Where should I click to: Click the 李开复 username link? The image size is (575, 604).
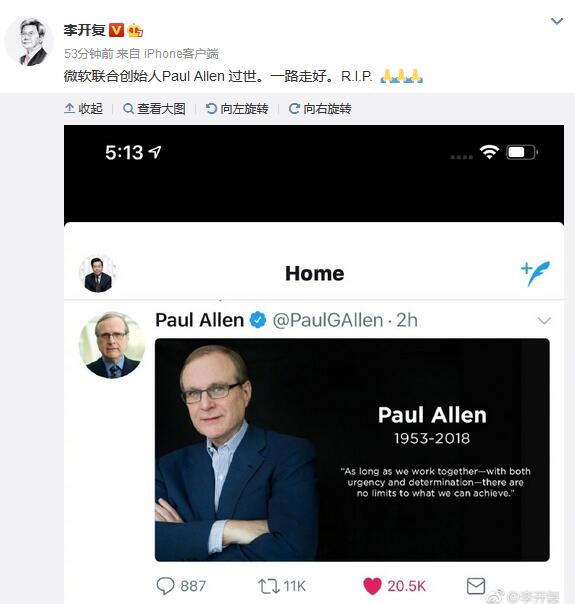(84, 30)
